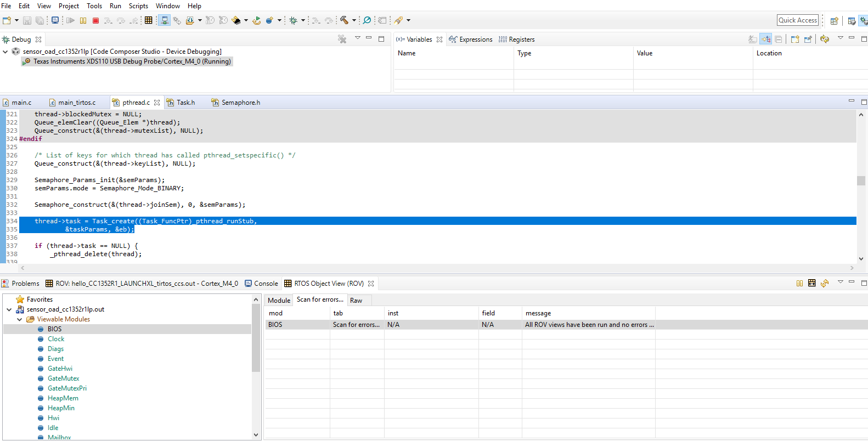Select the Clock module in the tree
Image resolution: width=868 pixels, height=441 pixels.
tap(56, 339)
